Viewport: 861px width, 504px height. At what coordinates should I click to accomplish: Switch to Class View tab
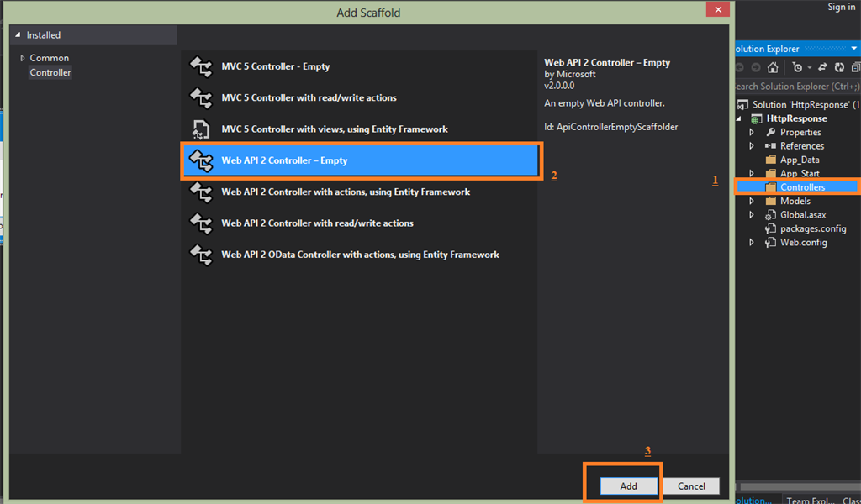pyautogui.click(x=851, y=500)
